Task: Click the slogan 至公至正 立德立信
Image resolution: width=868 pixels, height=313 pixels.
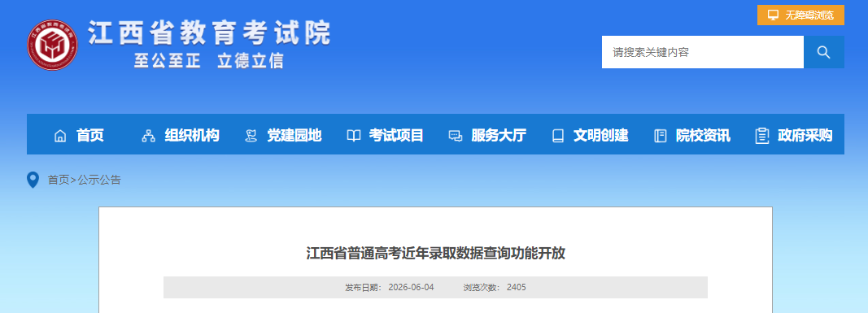Action: (209, 60)
